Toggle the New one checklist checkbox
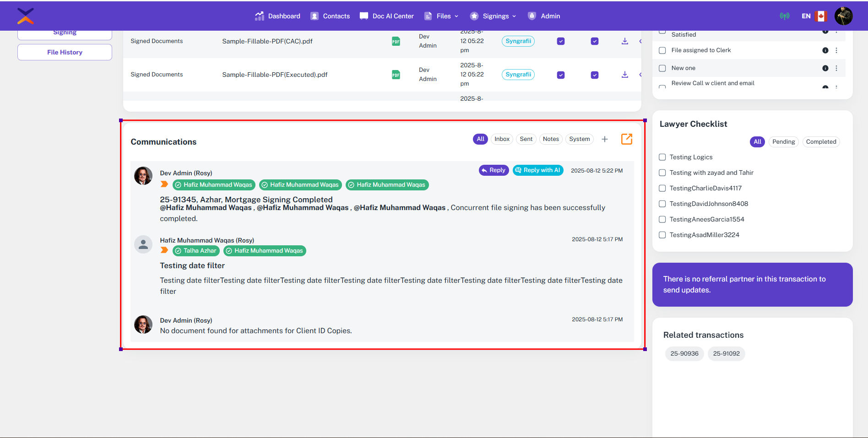The width and height of the screenshot is (868, 438). point(662,68)
